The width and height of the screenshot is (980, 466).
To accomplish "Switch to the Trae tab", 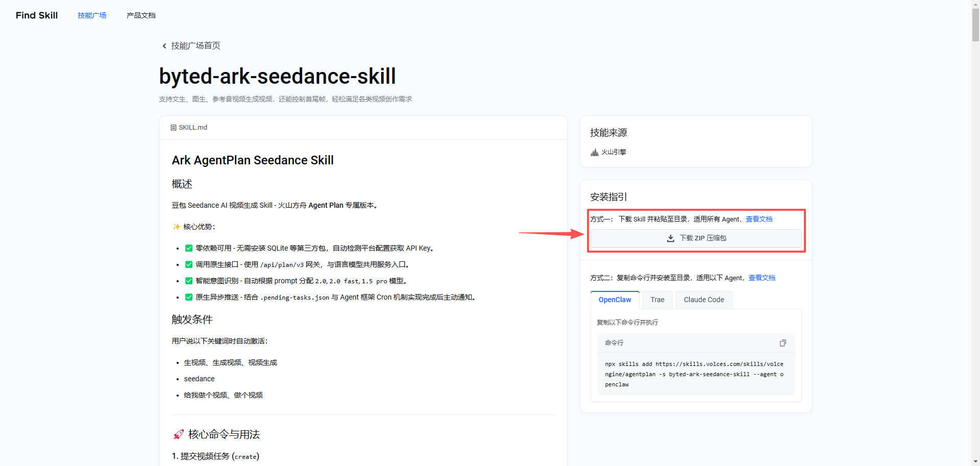I will (657, 300).
